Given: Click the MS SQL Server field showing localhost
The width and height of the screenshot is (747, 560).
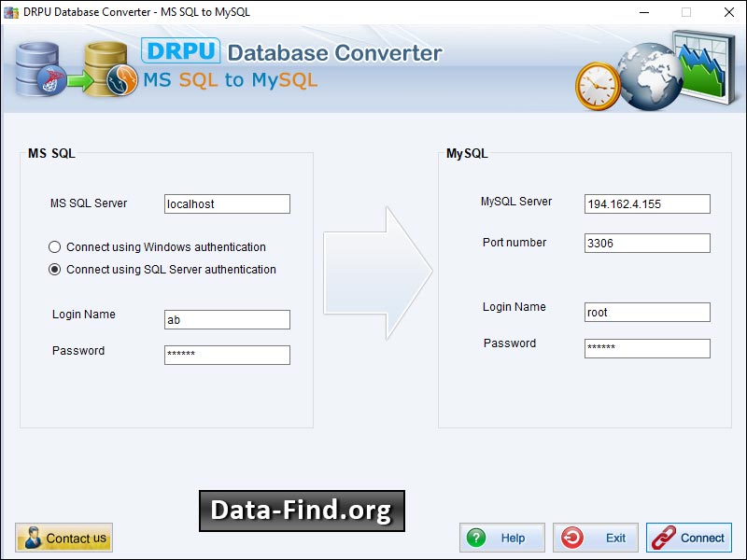Looking at the screenshot, I should tap(227, 203).
